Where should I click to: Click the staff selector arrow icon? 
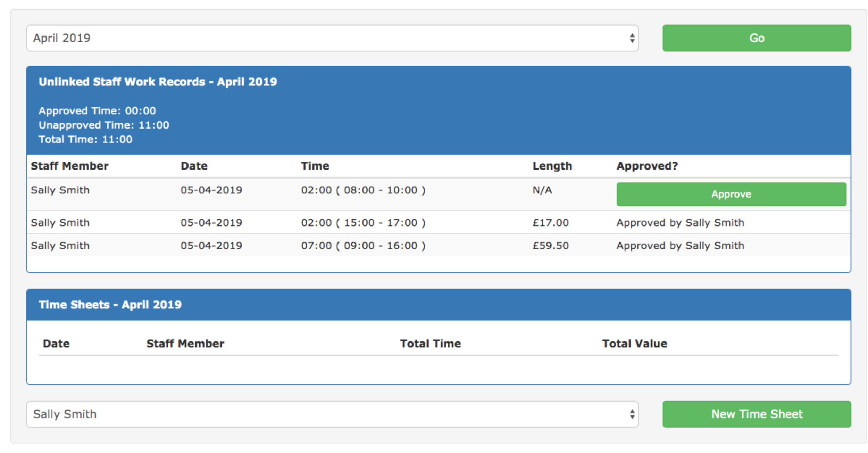632,414
